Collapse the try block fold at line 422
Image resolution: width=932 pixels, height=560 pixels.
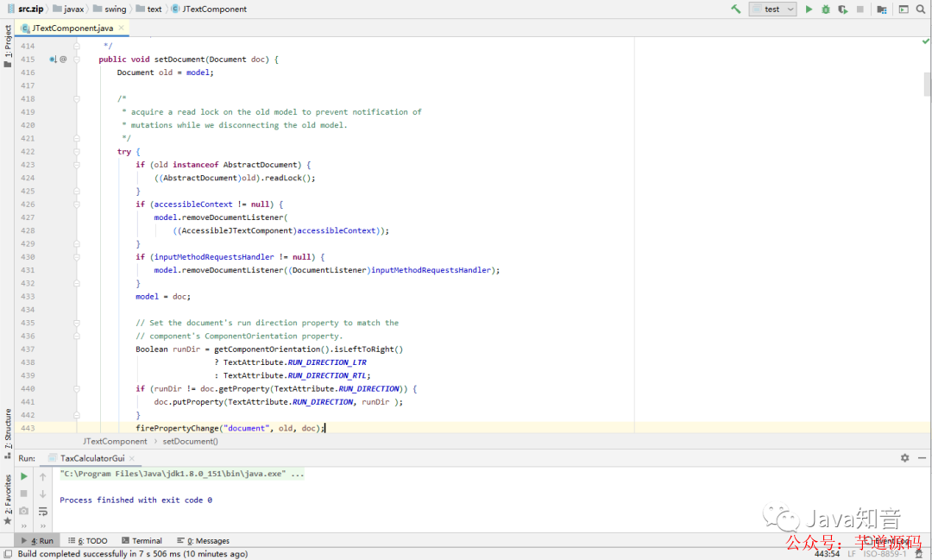(x=77, y=152)
